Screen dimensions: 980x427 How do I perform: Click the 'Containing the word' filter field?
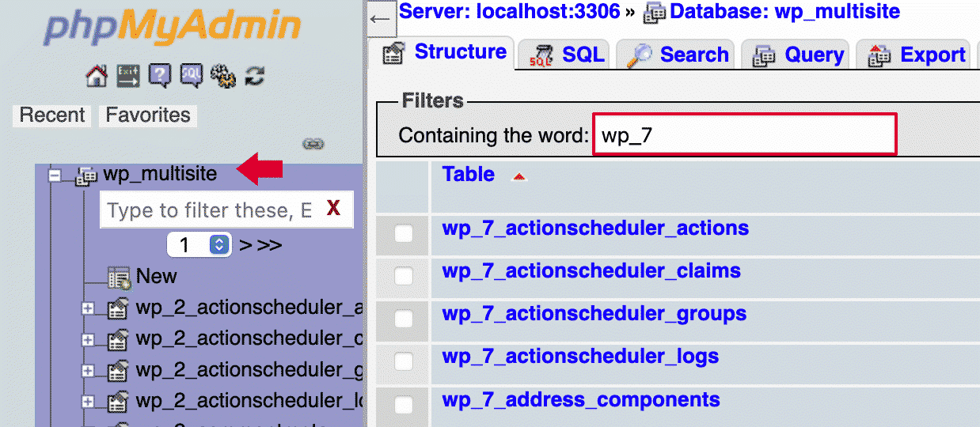(744, 134)
